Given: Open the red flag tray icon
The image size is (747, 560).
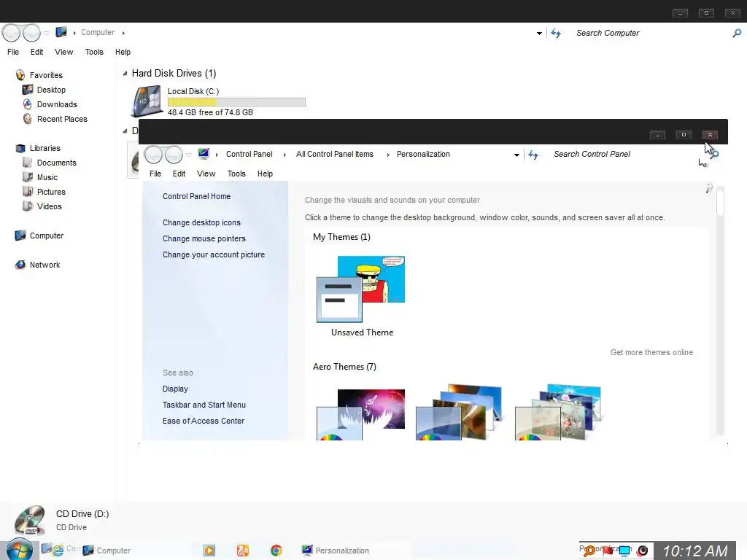Looking at the screenshot, I should tap(608, 551).
